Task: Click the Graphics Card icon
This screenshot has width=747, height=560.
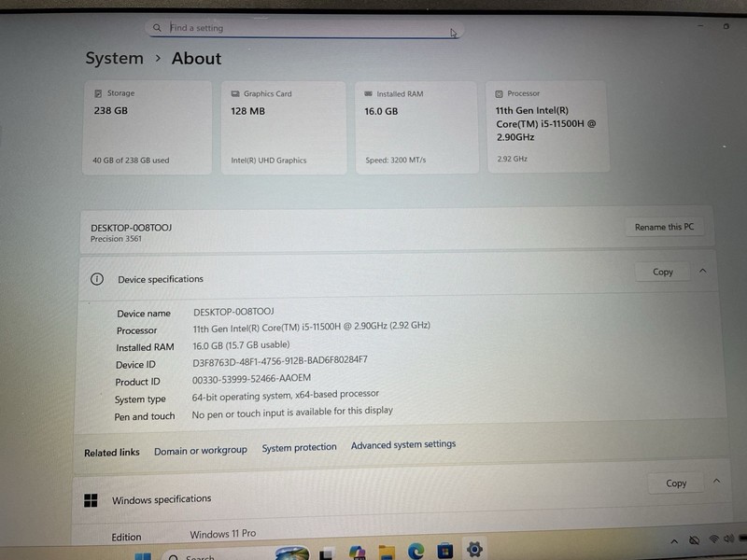Action: click(235, 94)
